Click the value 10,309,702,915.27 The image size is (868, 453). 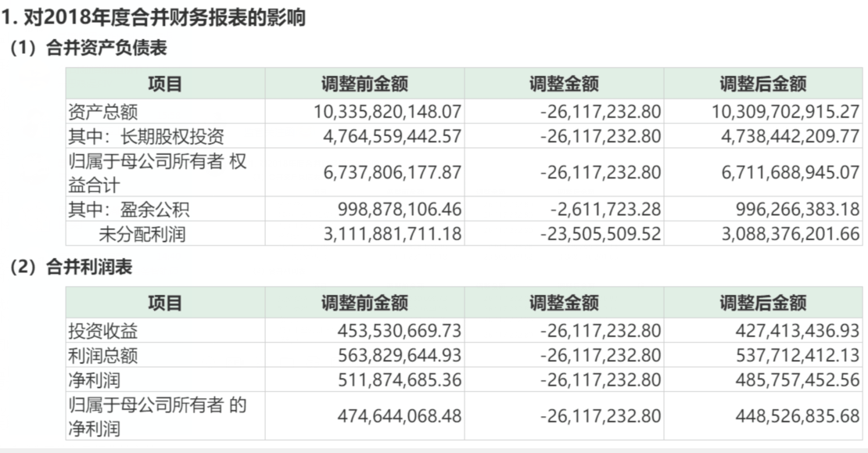784,112
